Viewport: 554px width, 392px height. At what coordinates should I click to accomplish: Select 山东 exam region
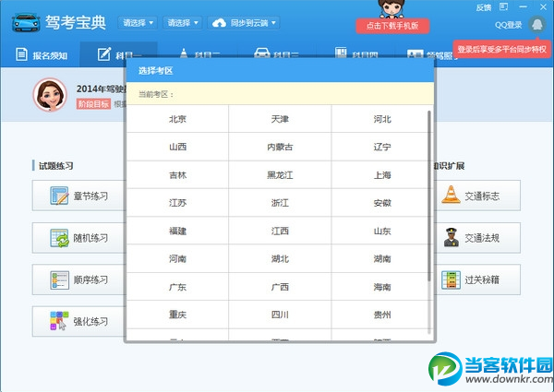click(382, 231)
